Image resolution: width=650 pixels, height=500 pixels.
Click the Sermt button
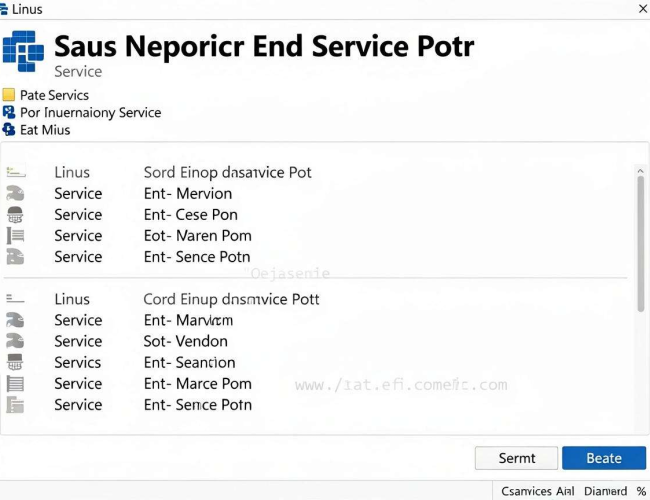(x=516, y=458)
